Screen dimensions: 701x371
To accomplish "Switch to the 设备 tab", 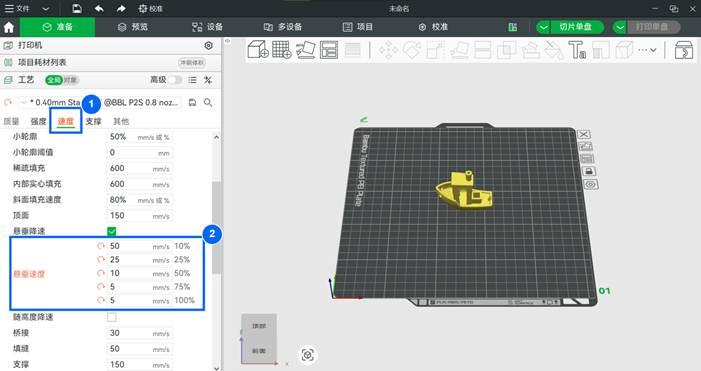I will 207,27.
